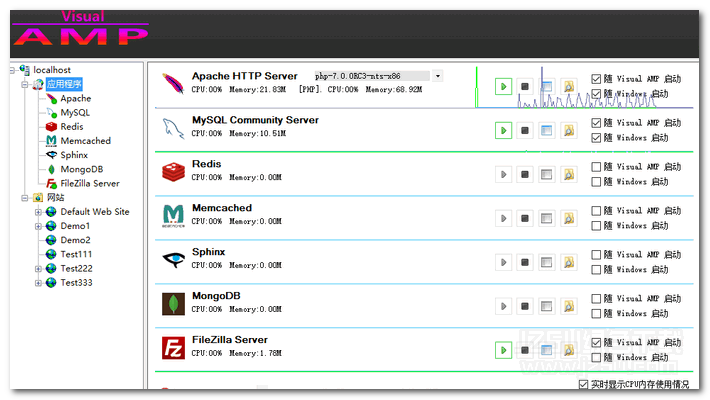Select Apache in the sidebar tree

pyautogui.click(x=76, y=98)
